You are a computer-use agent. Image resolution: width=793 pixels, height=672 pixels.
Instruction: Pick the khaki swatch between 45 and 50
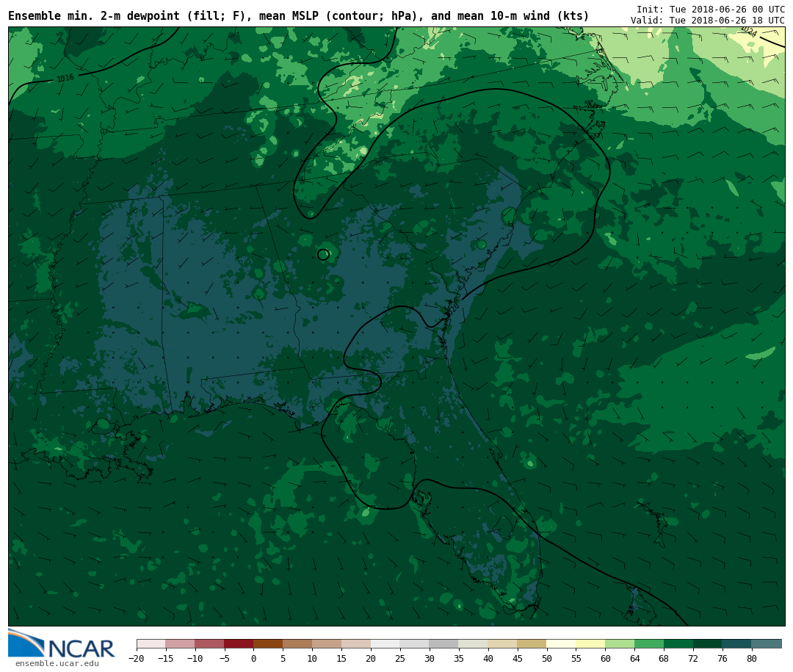coord(532,644)
